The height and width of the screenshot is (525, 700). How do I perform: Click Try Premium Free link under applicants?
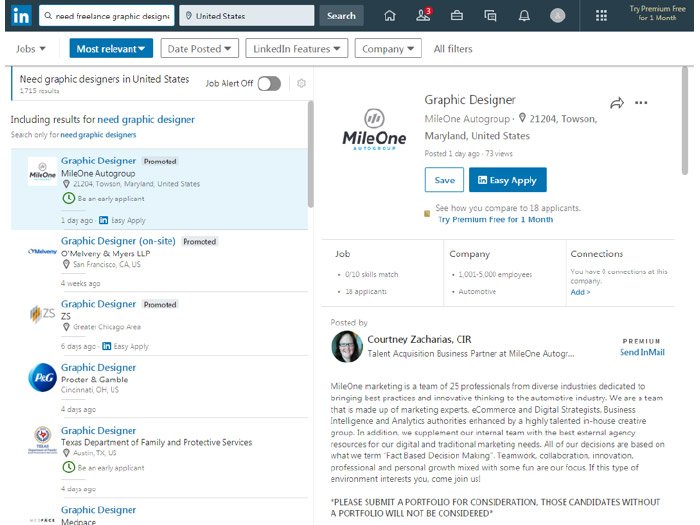(496, 219)
